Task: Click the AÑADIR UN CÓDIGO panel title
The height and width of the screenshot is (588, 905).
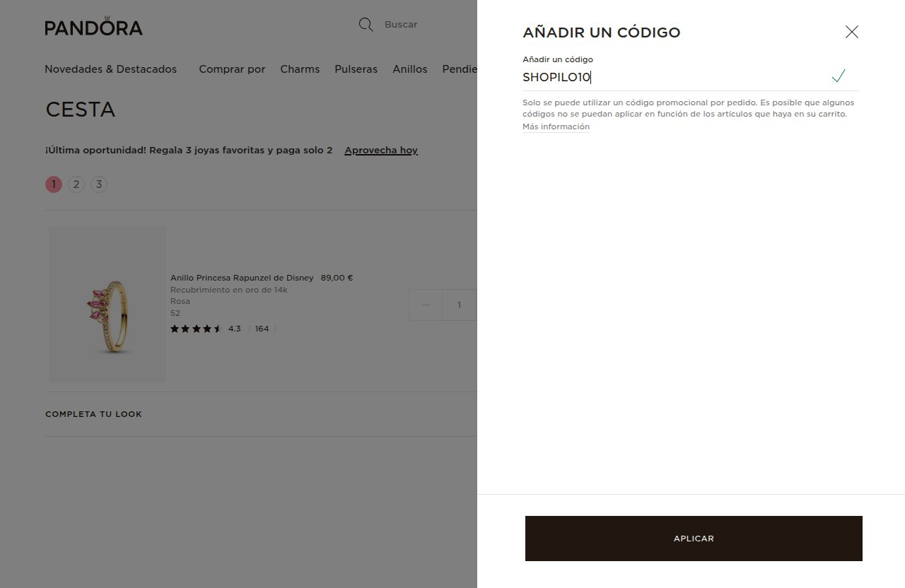Action: point(601,33)
